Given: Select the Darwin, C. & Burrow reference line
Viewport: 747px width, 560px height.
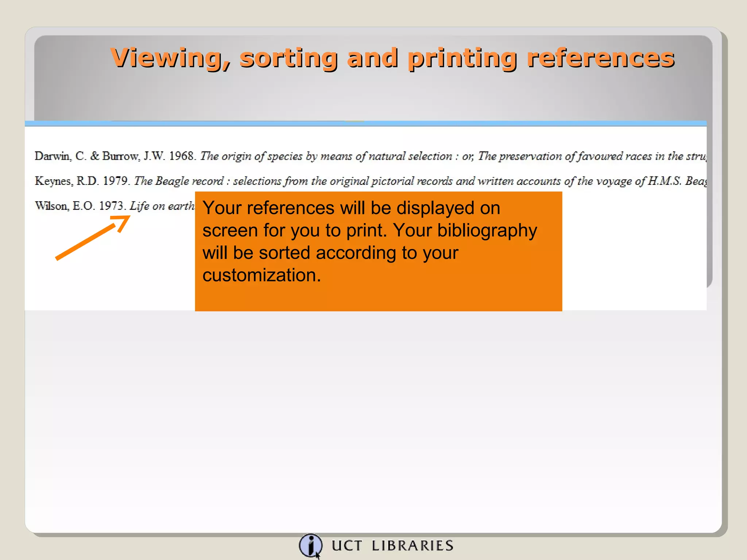Looking at the screenshot, I should click(371, 156).
